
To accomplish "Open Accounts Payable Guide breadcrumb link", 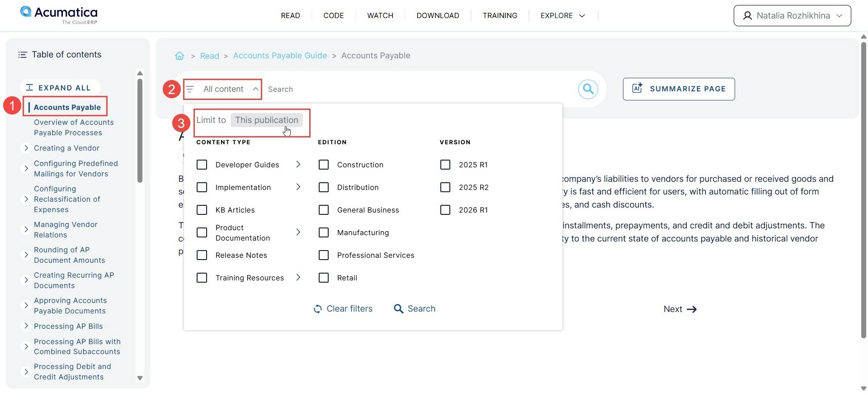I will tap(280, 56).
